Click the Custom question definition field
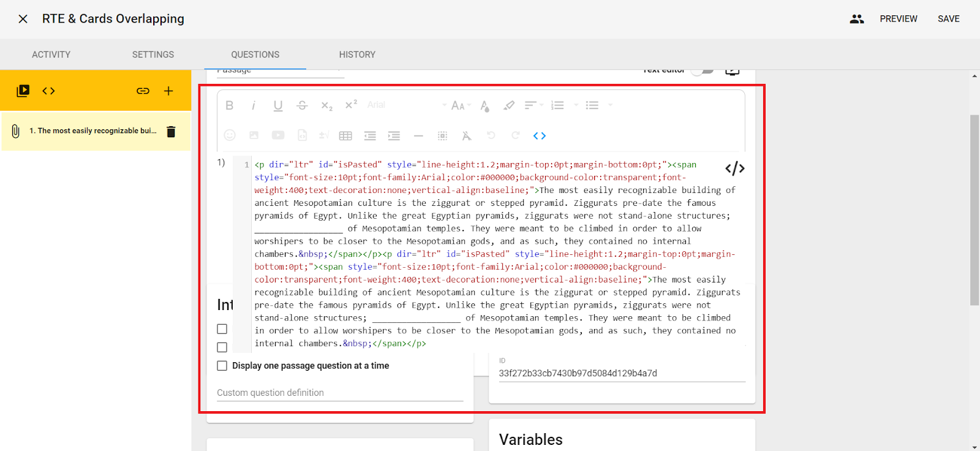Image resolution: width=980 pixels, height=451 pixels. coord(340,393)
